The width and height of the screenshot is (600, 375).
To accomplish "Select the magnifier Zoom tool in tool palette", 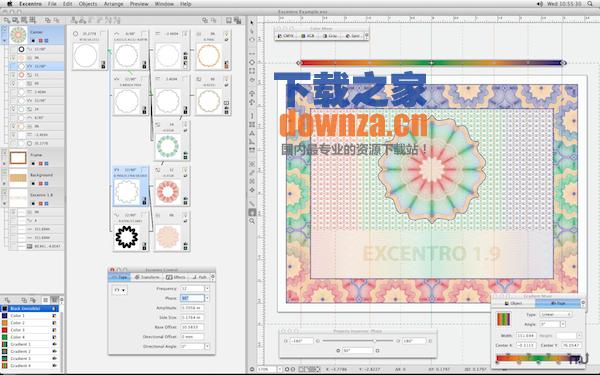I will coord(252,221).
